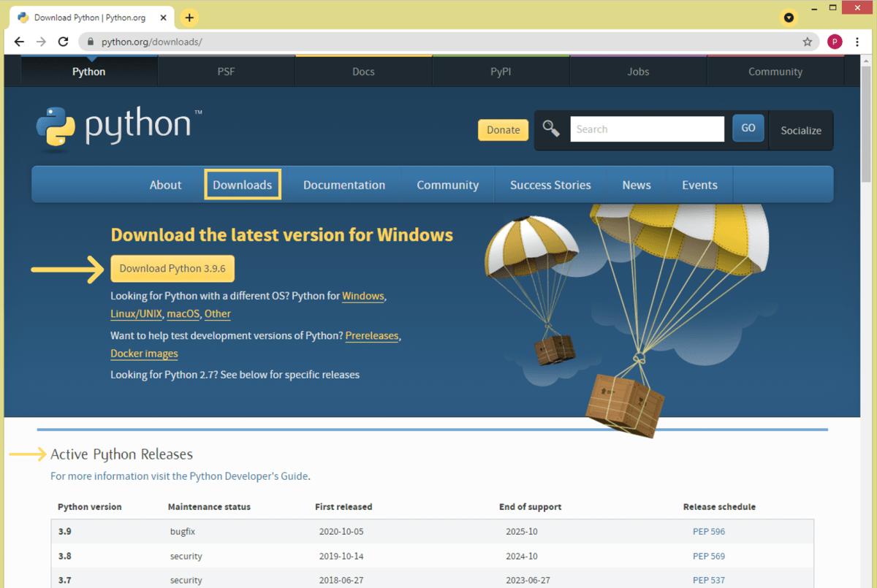The height and width of the screenshot is (588, 877).
Task: Click the Download the latest version heading
Action: [281, 234]
